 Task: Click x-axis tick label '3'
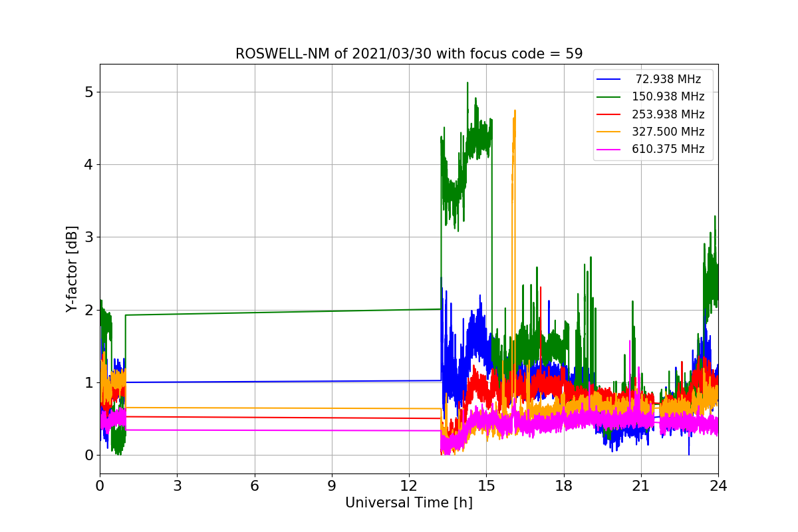tap(177, 486)
